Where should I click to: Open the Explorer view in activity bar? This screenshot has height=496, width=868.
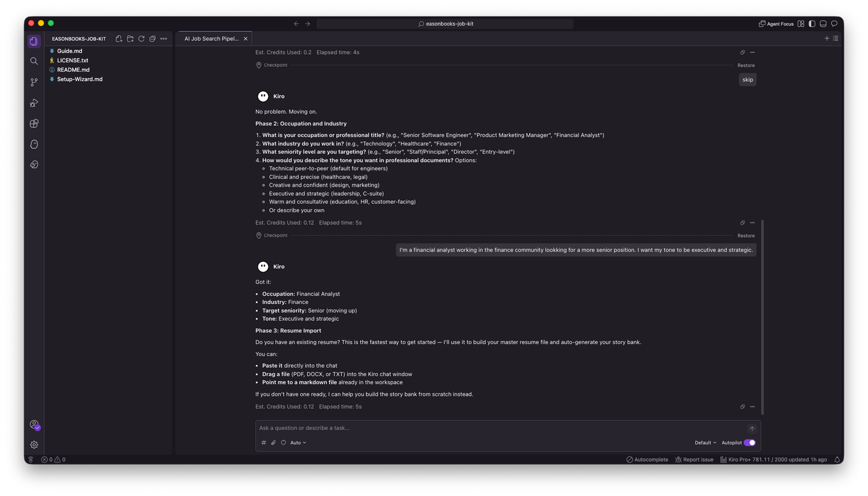coord(34,41)
